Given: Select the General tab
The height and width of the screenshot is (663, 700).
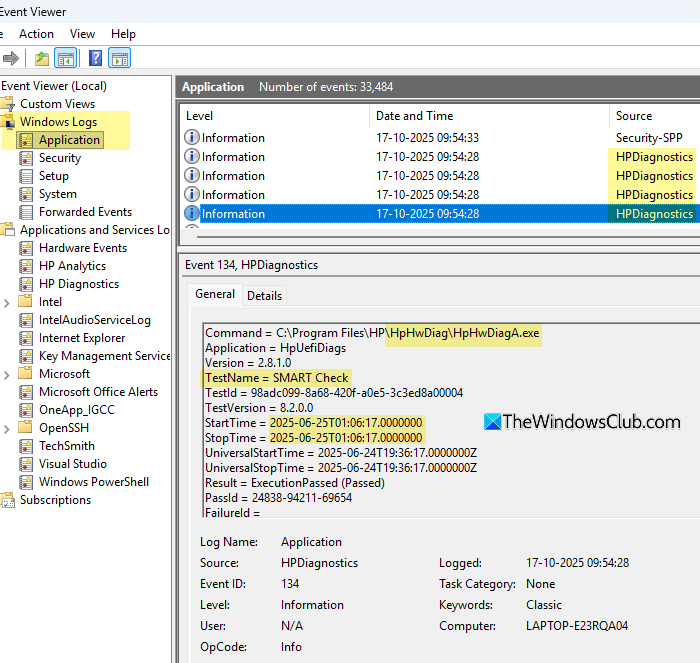Looking at the screenshot, I should (215, 294).
